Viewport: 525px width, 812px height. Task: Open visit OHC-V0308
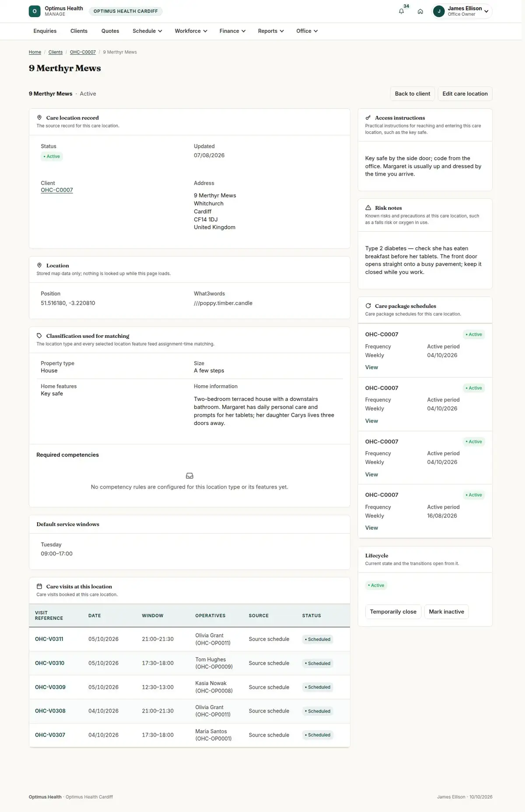point(50,711)
